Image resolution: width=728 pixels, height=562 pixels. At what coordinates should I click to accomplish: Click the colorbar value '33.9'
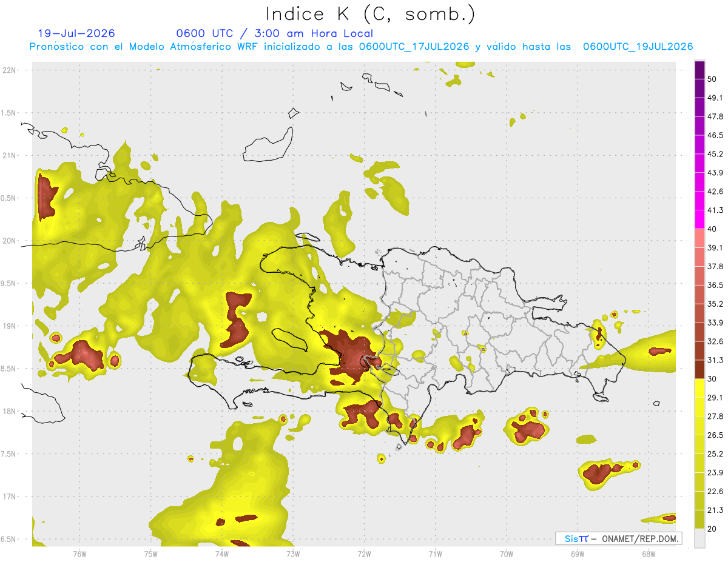point(715,323)
